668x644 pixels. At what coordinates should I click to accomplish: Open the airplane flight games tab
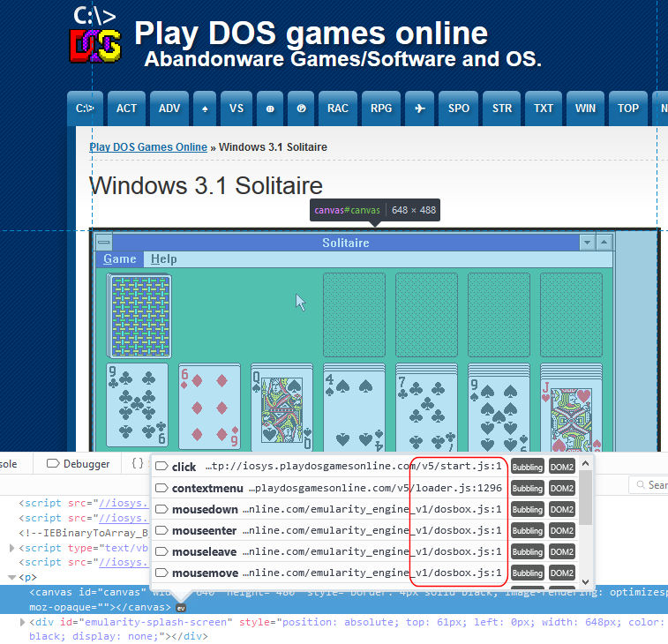(x=420, y=109)
